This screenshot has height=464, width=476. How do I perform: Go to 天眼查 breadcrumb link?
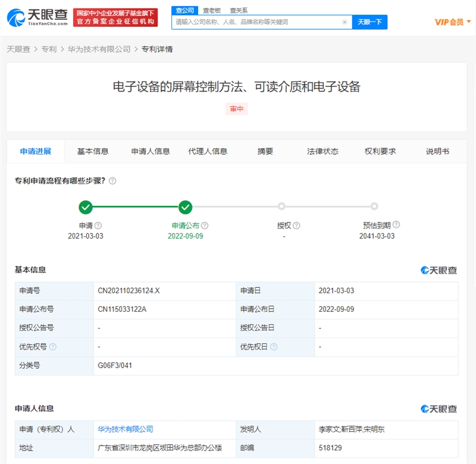18,49
